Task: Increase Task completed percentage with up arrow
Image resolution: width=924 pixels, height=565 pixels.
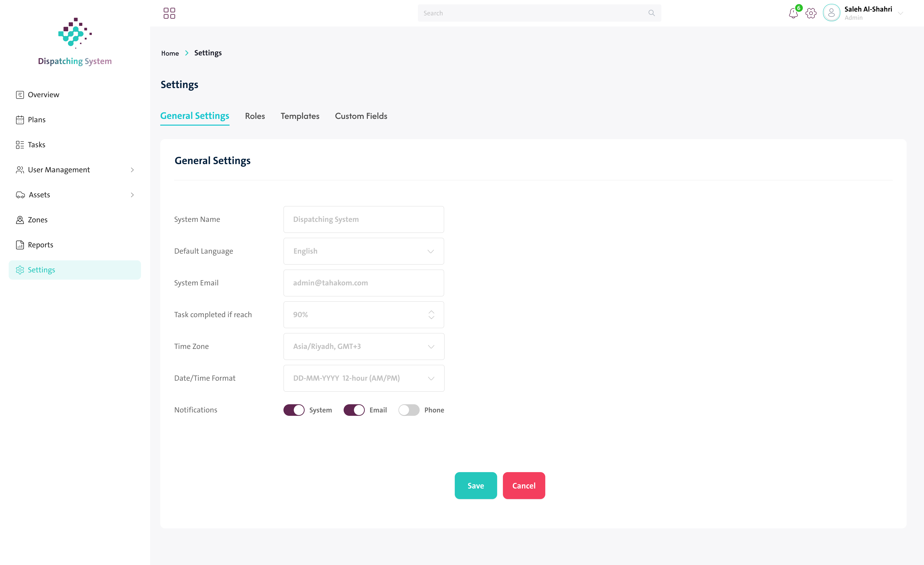Action: point(431,312)
